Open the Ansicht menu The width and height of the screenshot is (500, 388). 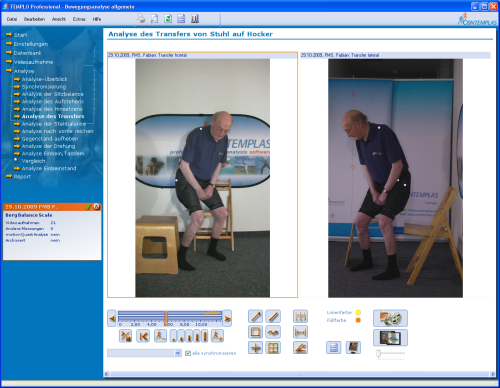[59, 19]
